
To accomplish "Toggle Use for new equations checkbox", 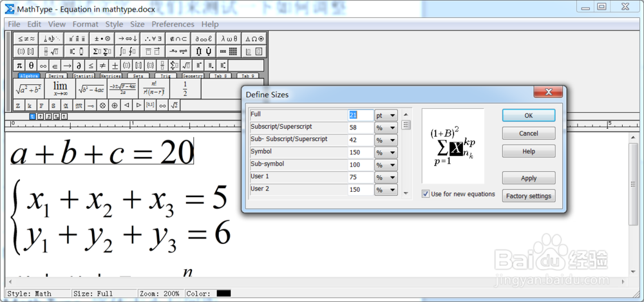I will 426,194.
